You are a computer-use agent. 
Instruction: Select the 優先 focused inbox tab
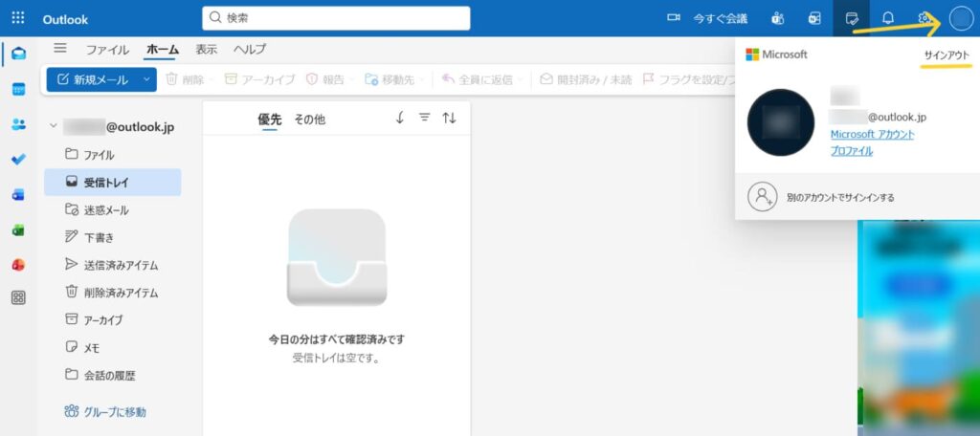click(x=269, y=120)
